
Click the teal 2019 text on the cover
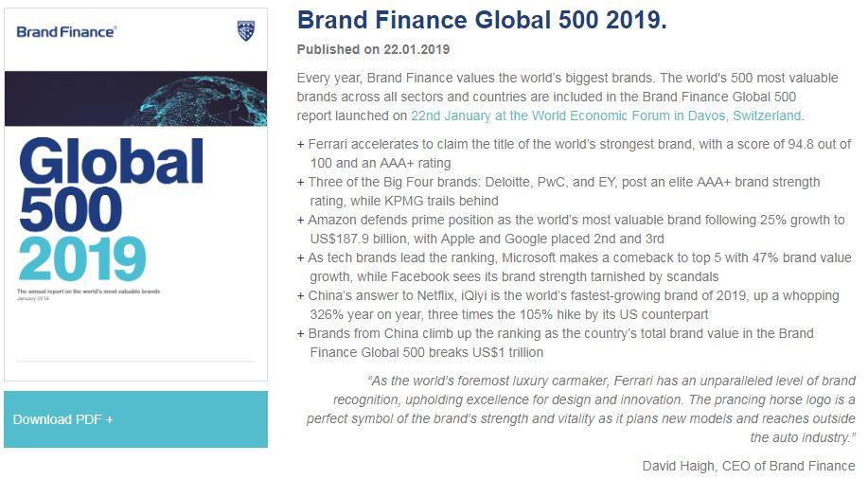(81, 257)
